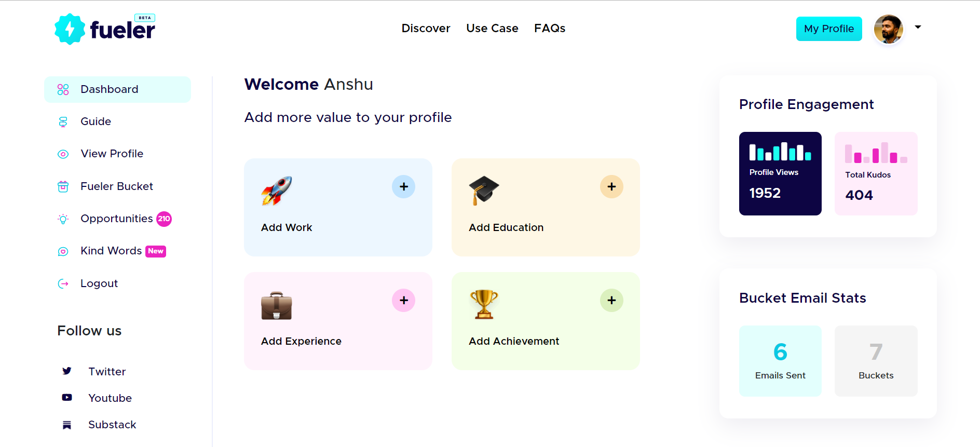Open the FAQs navigation link
The image size is (980, 447).
(x=550, y=29)
